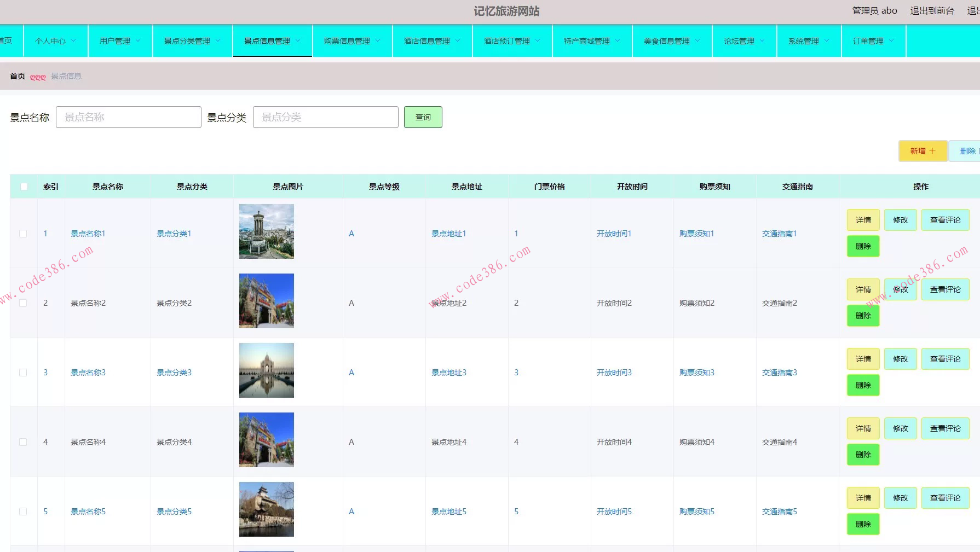The width and height of the screenshot is (980, 552).
Task: Select the checkbox for row 1
Action: point(23,234)
